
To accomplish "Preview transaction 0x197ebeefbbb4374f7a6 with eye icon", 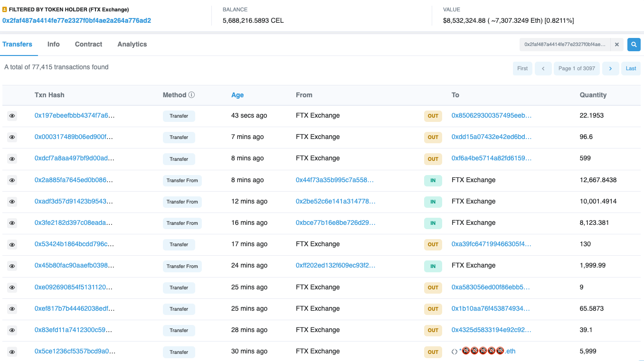I will tap(12, 116).
